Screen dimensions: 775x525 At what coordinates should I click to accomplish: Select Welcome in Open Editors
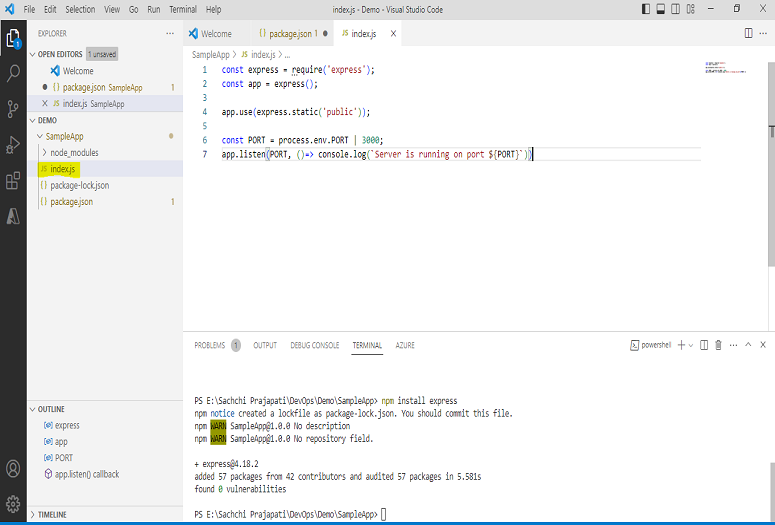click(x=106, y=71)
